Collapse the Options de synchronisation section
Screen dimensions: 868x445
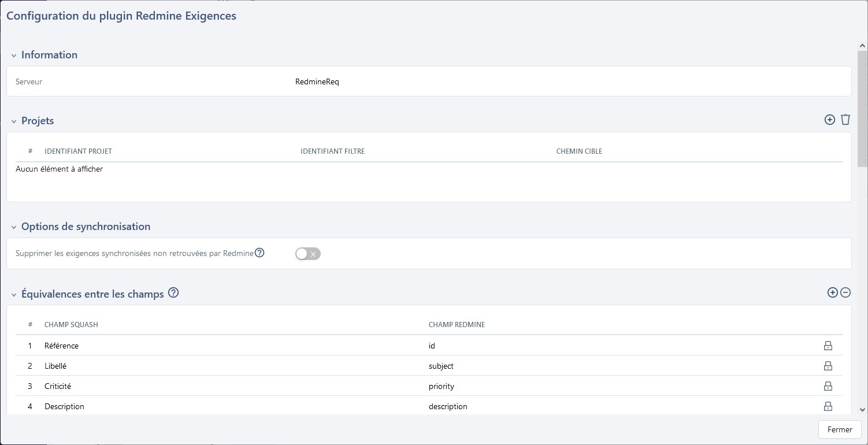[x=13, y=226]
